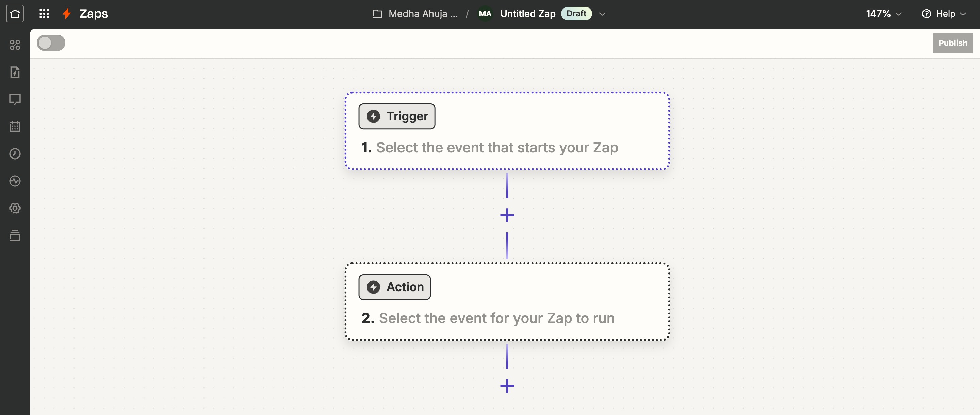The height and width of the screenshot is (415, 980).
Task: Open the 147% zoom dropdown
Action: 883,14
